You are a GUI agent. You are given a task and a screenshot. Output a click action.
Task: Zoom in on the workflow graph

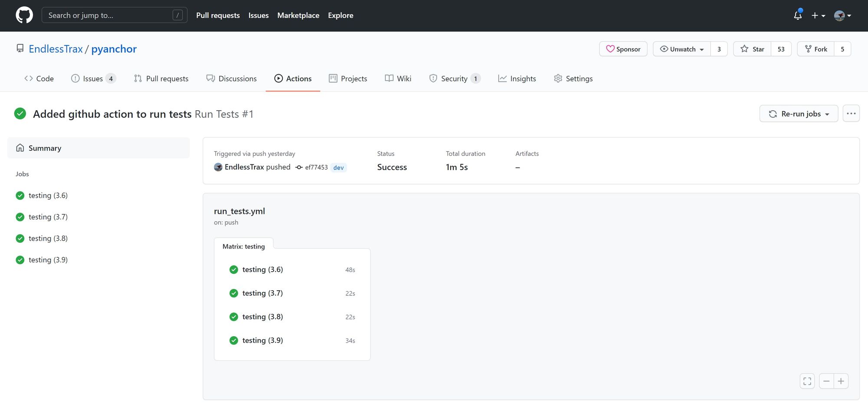point(841,381)
